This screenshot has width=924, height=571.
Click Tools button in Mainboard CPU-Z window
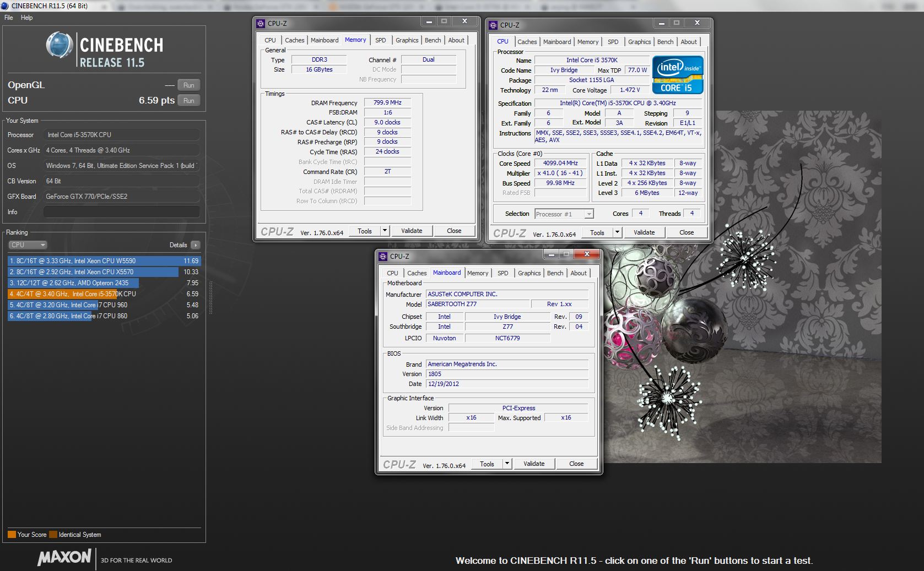tap(487, 464)
